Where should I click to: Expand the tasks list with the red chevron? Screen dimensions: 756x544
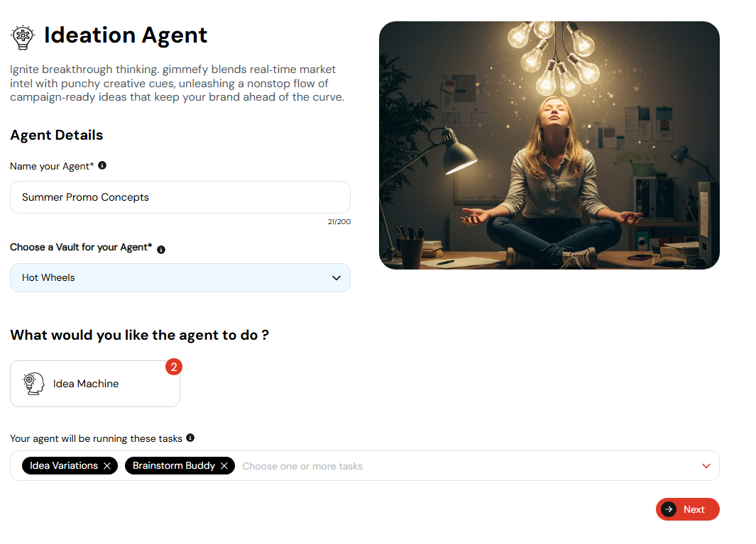click(706, 466)
